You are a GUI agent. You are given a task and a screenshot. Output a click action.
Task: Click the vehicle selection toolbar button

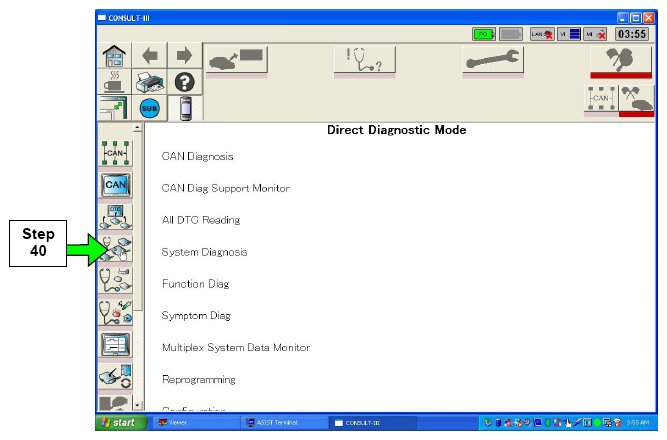pyautogui.click(x=237, y=60)
